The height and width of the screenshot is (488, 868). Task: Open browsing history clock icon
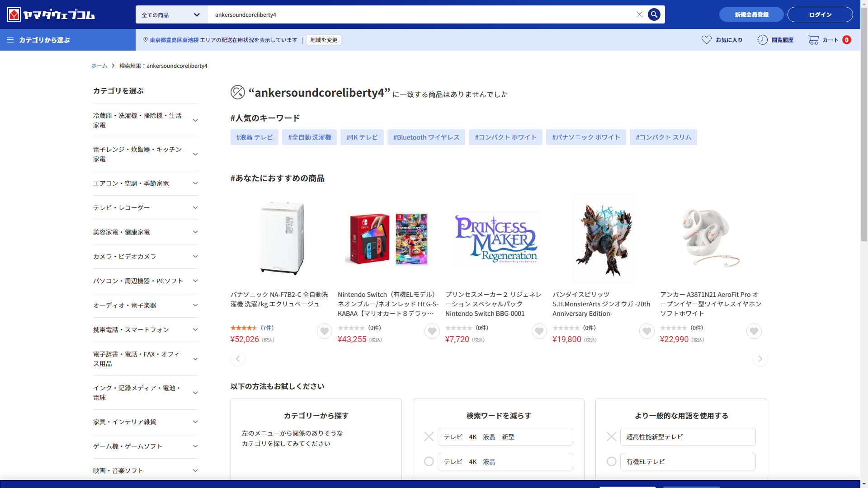762,40
